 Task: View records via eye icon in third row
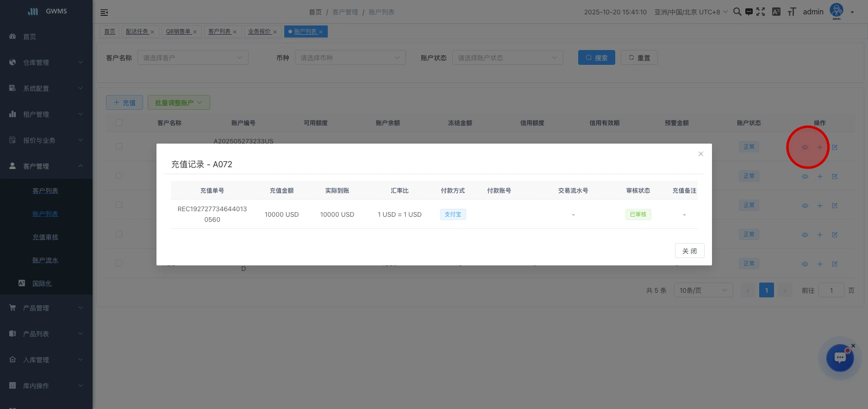(805, 206)
